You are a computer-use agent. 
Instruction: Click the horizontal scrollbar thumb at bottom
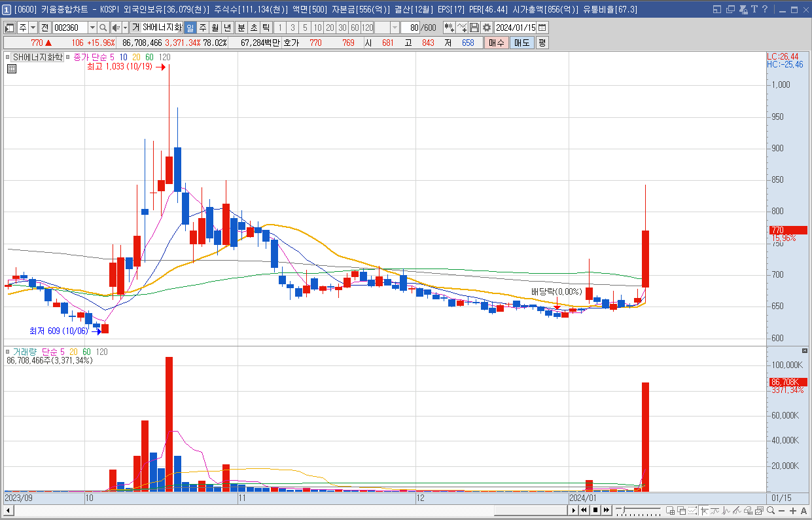531,510
